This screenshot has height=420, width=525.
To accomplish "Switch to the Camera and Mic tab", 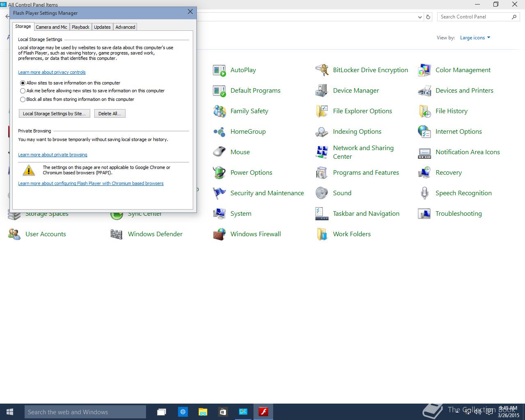I will [51, 27].
